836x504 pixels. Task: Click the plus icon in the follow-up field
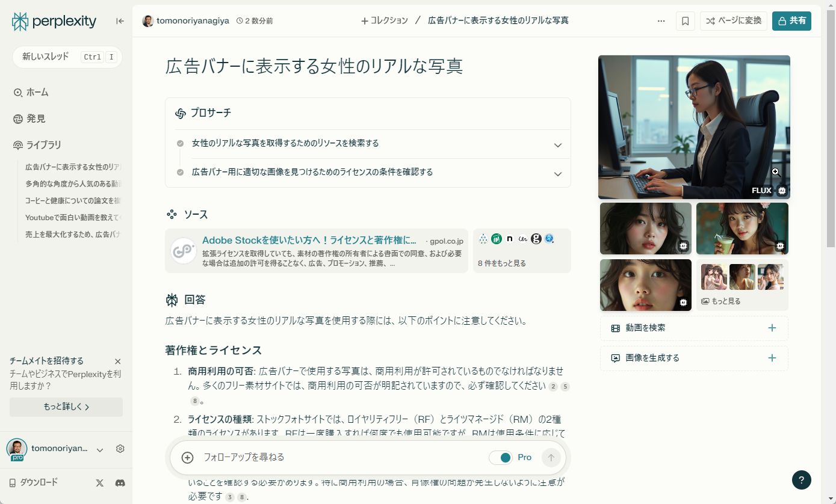click(x=187, y=457)
